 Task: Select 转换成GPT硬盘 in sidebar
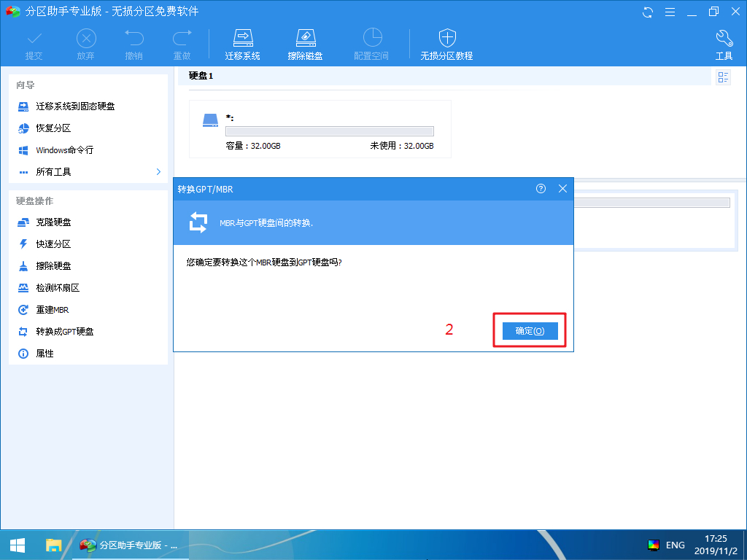click(64, 332)
